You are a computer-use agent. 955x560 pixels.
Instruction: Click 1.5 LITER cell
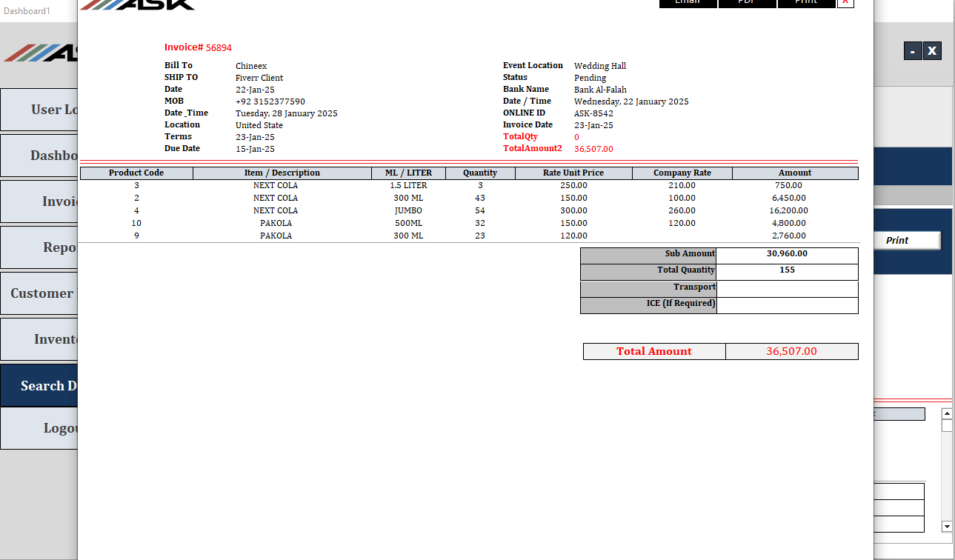(x=408, y=185)
